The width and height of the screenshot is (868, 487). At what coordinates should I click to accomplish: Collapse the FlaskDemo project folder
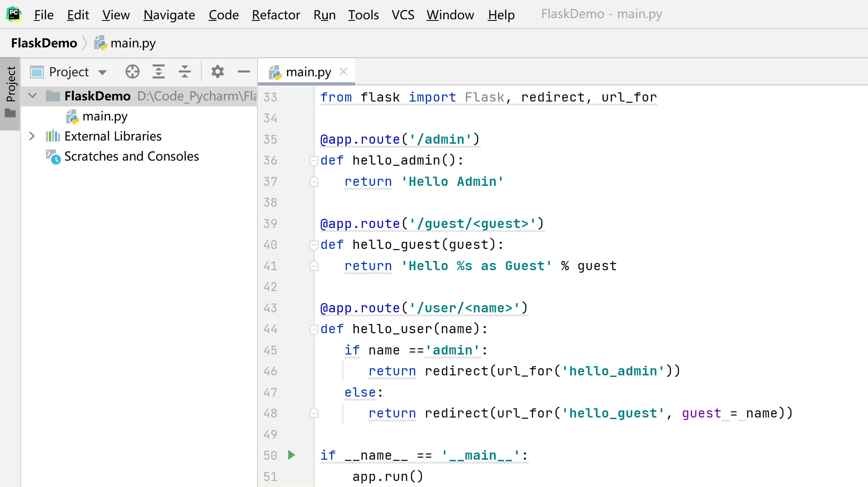[x=33, y=96]
